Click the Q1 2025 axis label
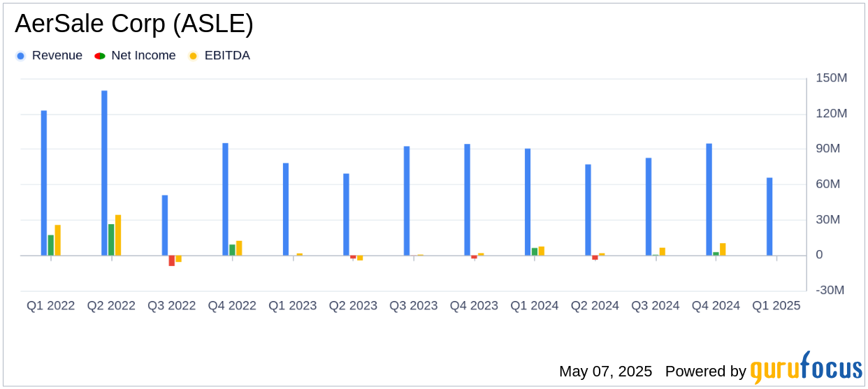The width and height of the screenshot is (868, 389). tap(776, 306)
